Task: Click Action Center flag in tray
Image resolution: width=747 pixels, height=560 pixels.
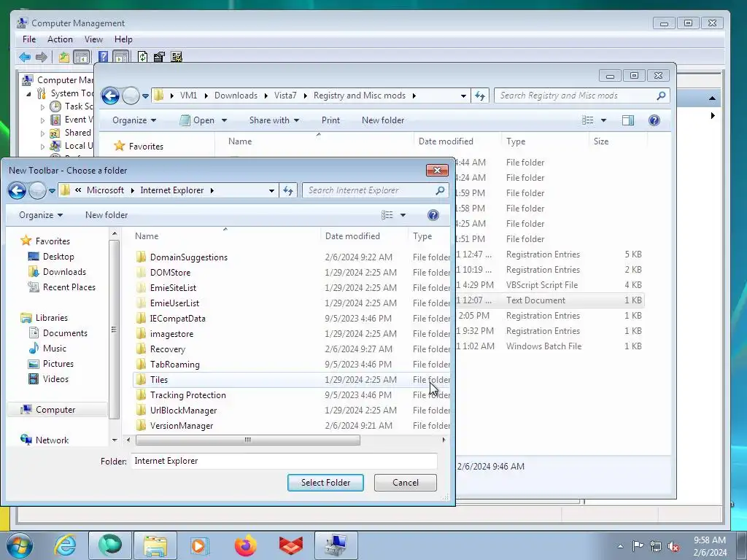Action: (x=638, y=546)
